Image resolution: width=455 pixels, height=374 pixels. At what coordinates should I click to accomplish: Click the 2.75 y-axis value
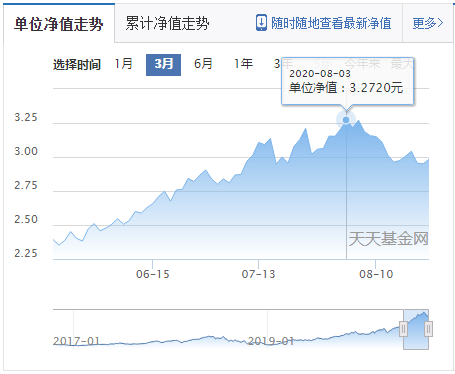(26, 185)
